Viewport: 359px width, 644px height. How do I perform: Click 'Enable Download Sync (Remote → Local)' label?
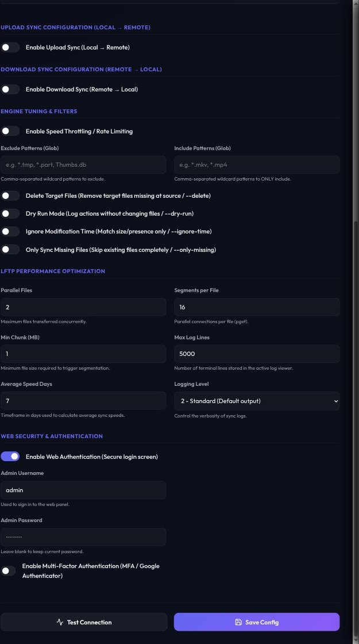82,89
